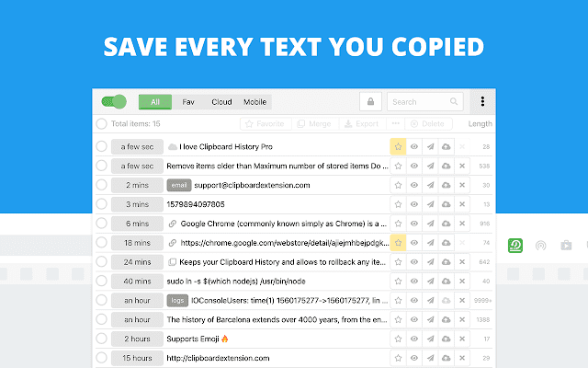The height and width of the screenshot is (368, 588).
Task: Click the Merge toolbar button
Action: tap(314, 124)
